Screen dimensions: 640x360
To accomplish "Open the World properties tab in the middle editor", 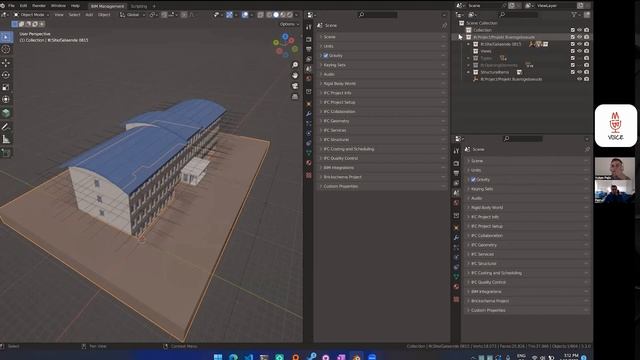I will (x=309, y=79).
